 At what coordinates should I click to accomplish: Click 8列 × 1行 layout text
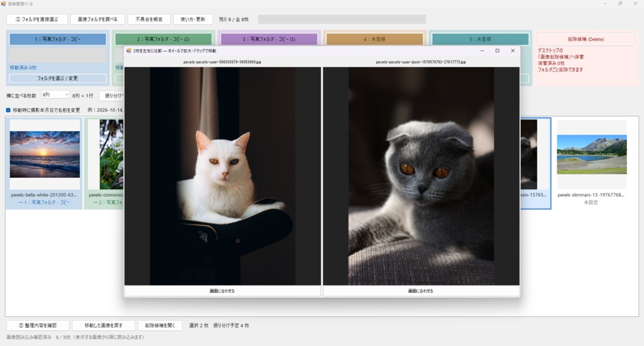coord(83,96)
